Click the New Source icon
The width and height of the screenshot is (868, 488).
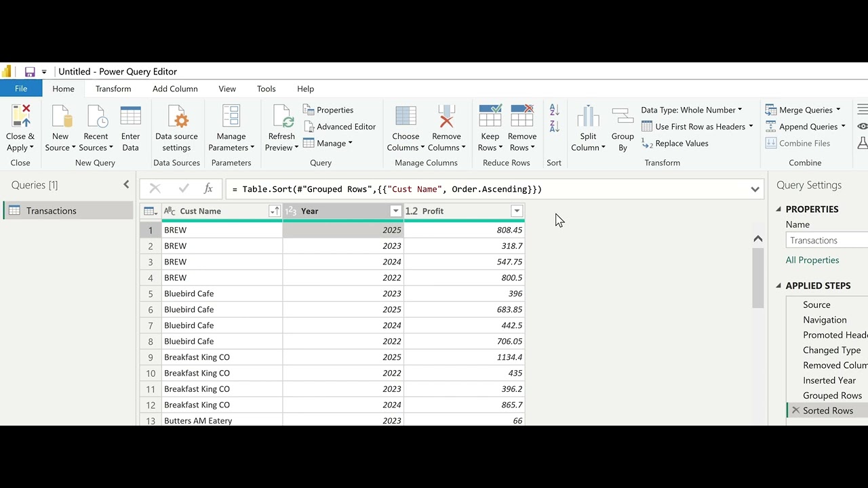click(x=60, y=116)
